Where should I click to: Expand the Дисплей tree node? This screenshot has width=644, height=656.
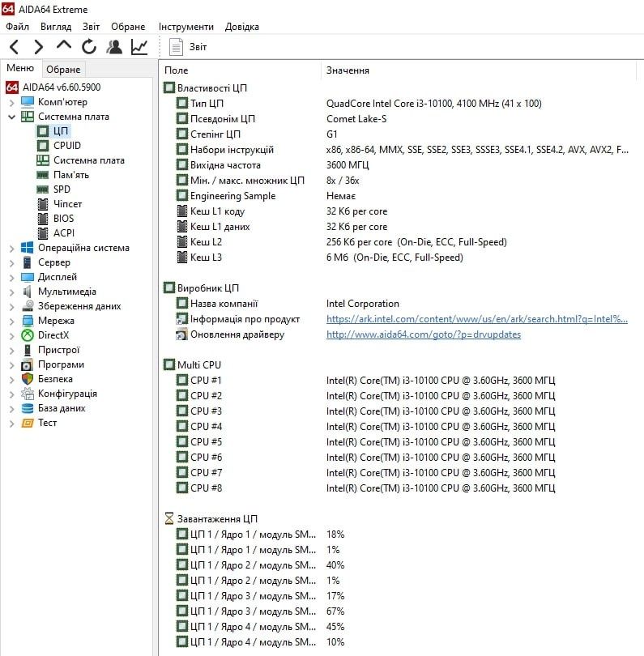11,278
